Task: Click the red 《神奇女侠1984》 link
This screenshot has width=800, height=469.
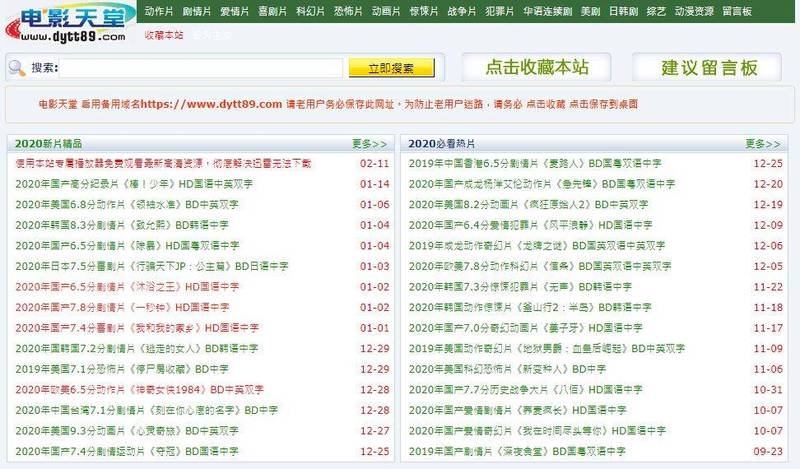Action: 139,390
